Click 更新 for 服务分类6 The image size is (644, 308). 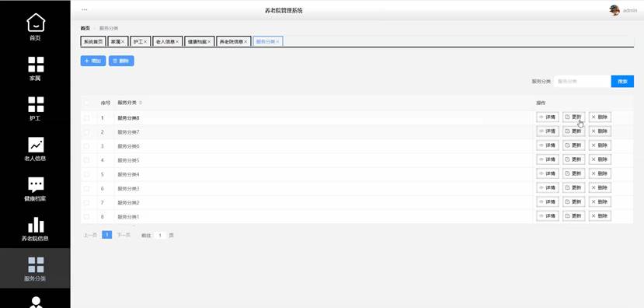coord(573,145)
